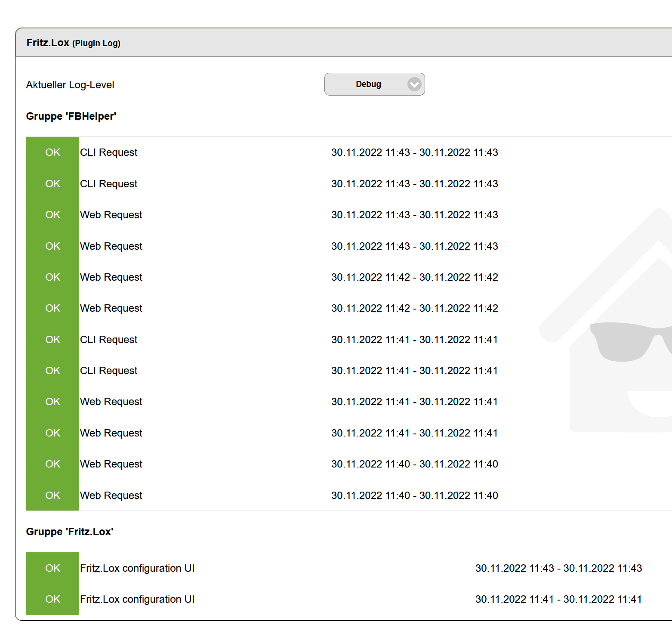Open the first Web Request entry at 11:41
672x644 pixels.
pos(111,402)
